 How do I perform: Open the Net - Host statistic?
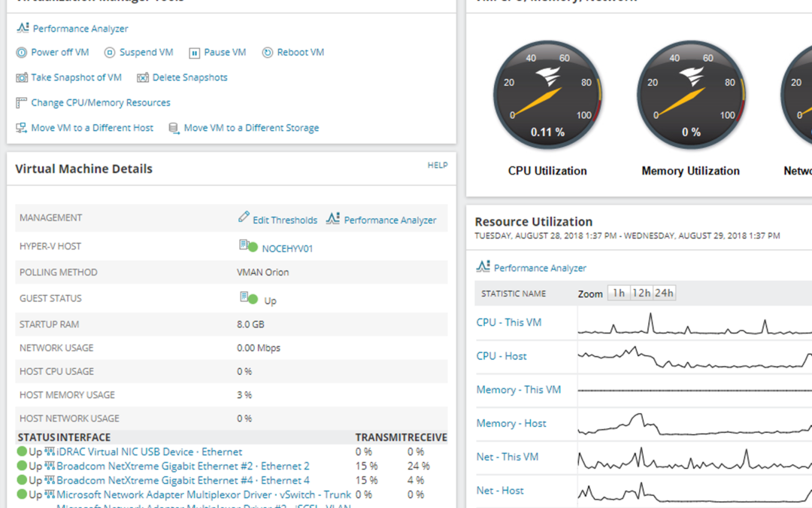pyautogui.click(x=500, y=491)
